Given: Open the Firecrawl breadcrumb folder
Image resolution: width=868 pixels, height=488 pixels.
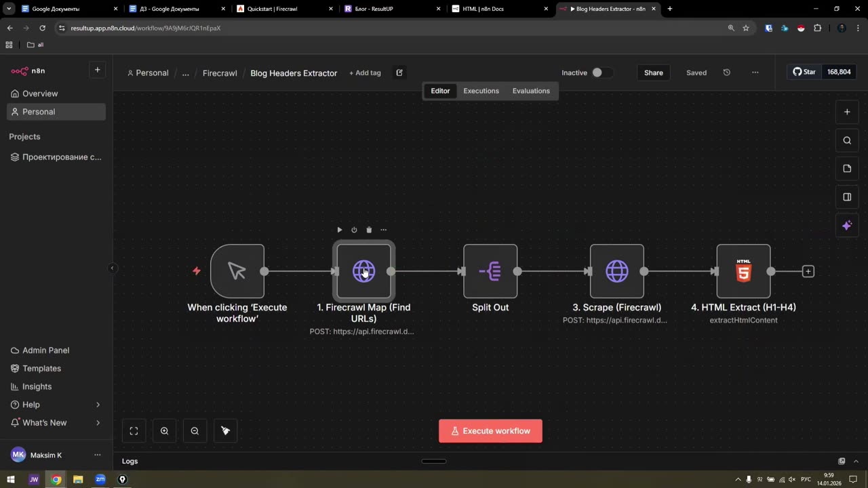Looking at the screenshot, I should click(x=220, y=73).
